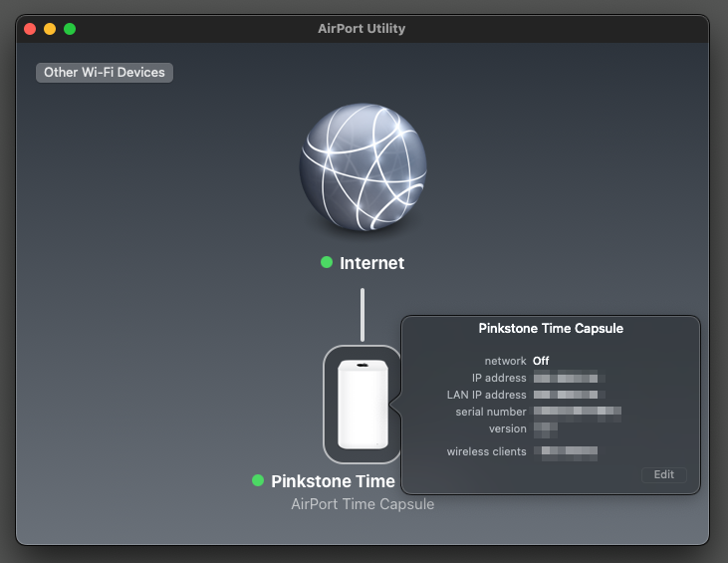
Task: Click the blurred IP address value
Action: (570, 378)
